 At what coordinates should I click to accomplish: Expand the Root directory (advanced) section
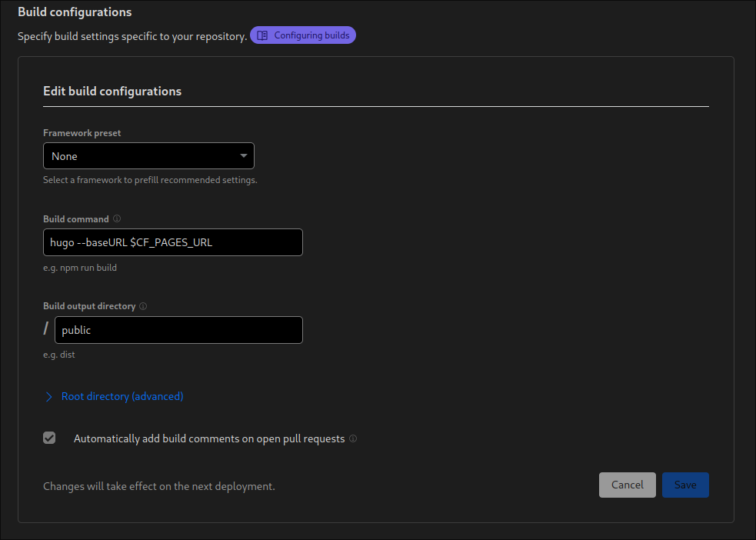click(x=113, y=396)
